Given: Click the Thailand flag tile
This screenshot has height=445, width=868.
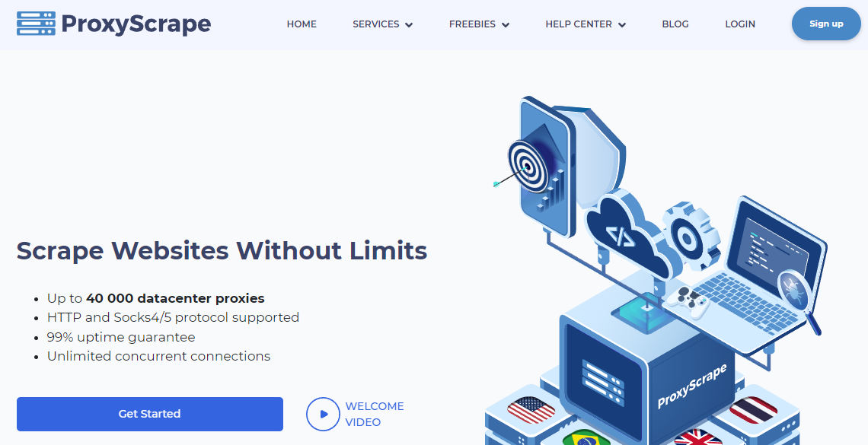Looking at the screenshot, I should [x=754, y=410].
